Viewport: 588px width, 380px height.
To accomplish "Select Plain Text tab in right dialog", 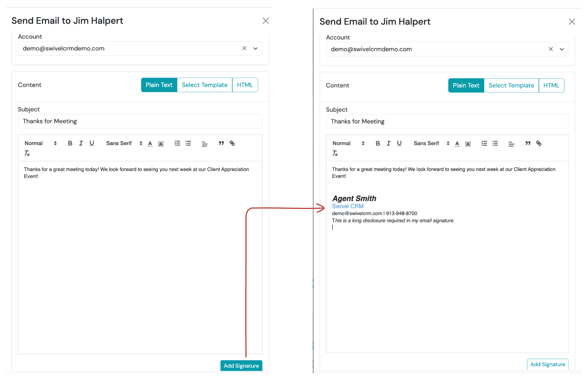I will click(466, 85).
